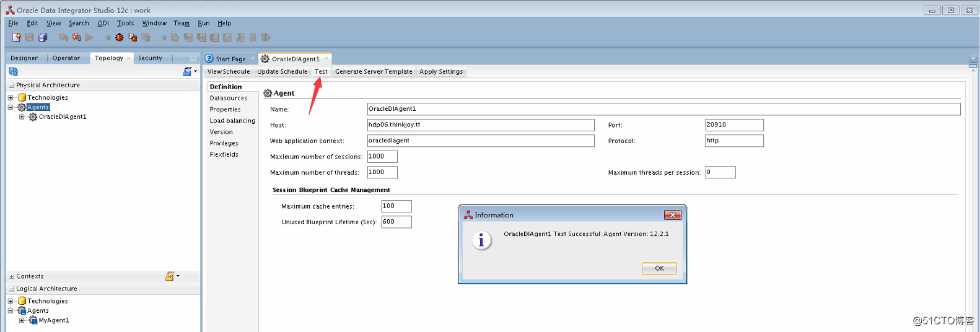
Task: Select the Privileges side tab
Action: 224,143
